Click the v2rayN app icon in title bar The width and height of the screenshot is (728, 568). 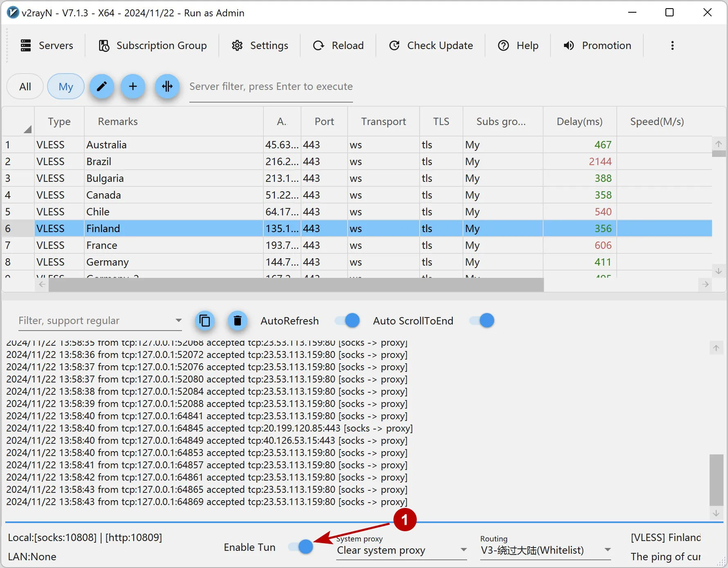(x=13, y=13)
